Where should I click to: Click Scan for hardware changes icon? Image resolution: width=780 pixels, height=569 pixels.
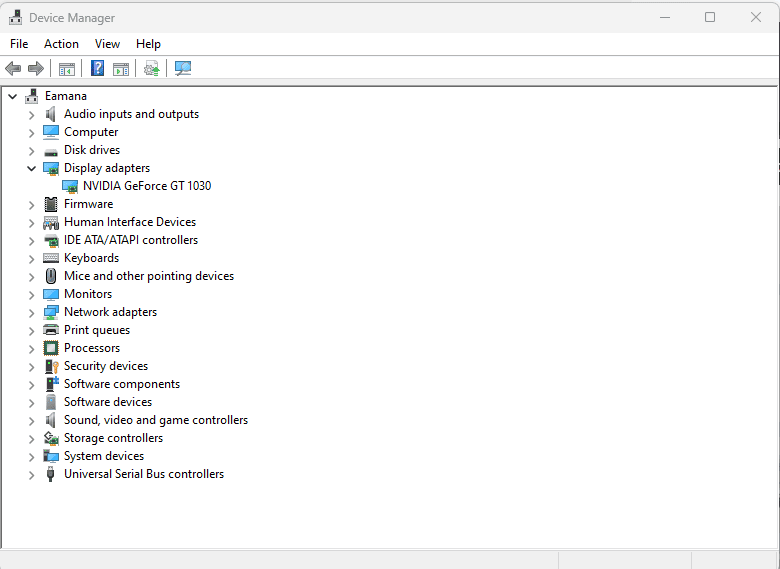click(183, 68)
